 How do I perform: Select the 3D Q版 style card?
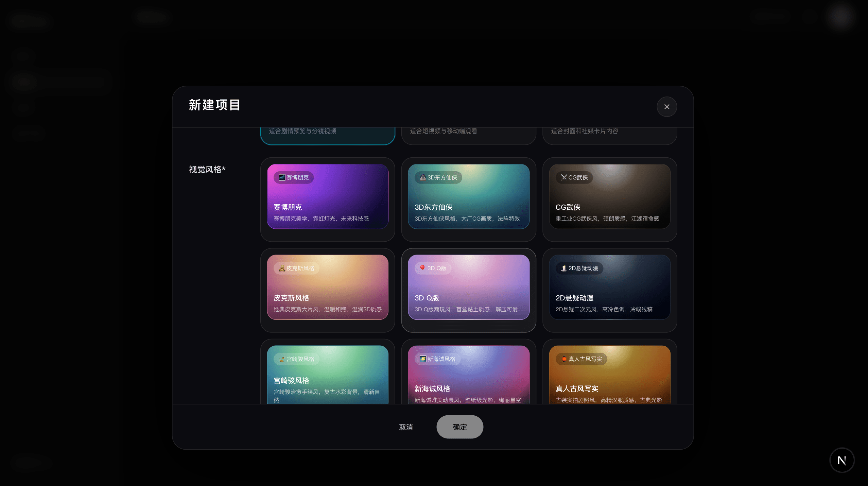[x=469, y=290]
